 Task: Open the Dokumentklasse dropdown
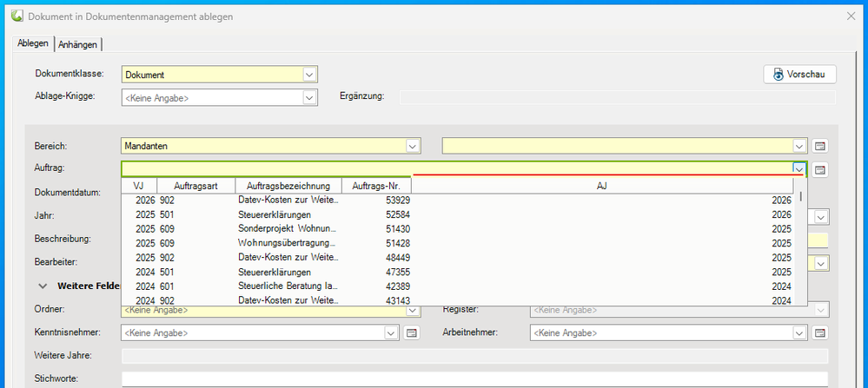[x=309, y=75]
